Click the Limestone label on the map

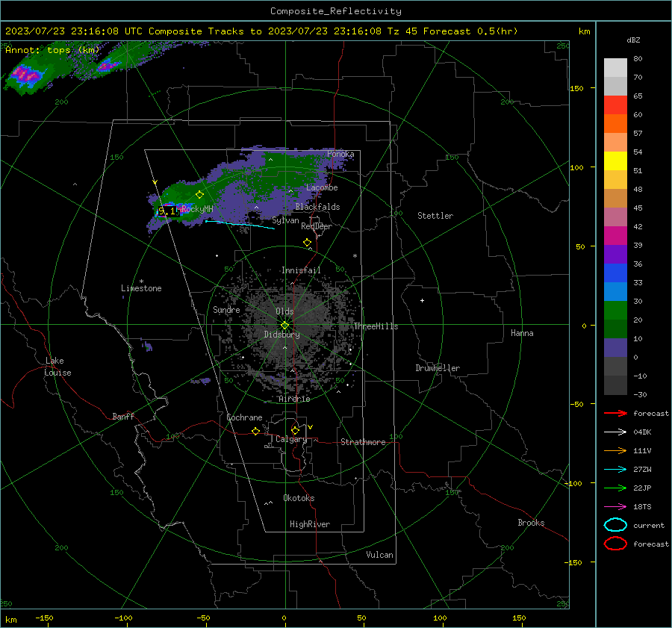[x=141, y=288]
